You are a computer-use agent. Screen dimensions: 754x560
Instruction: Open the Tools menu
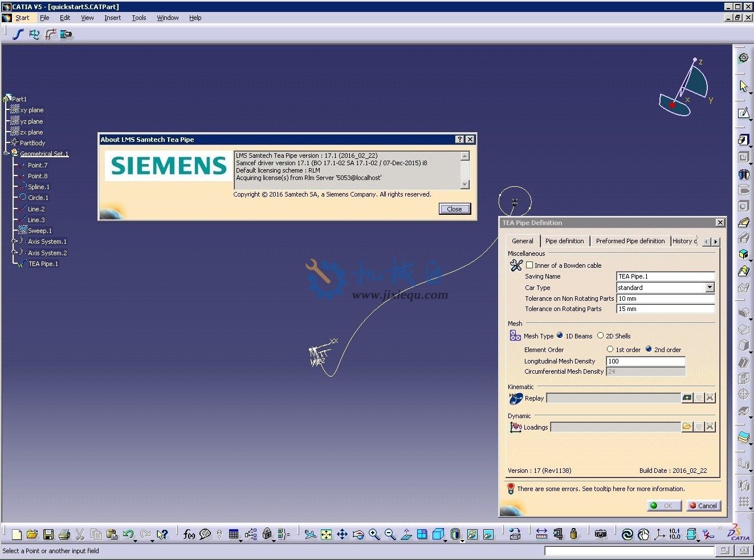pyautogui.click(x=138, y=18)
